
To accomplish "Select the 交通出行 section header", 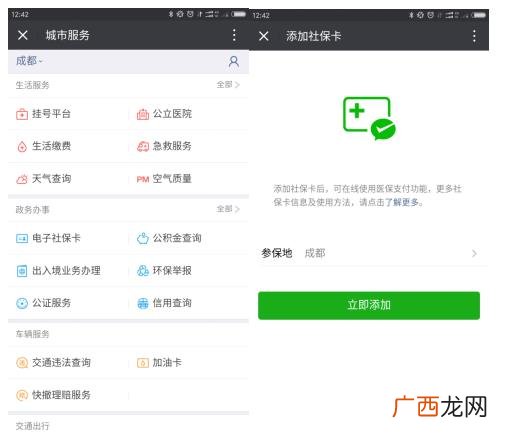I will [32, 426].
